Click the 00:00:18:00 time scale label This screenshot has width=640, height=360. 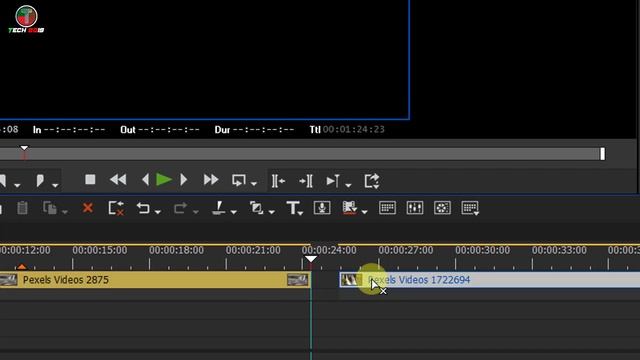(176, 250)
